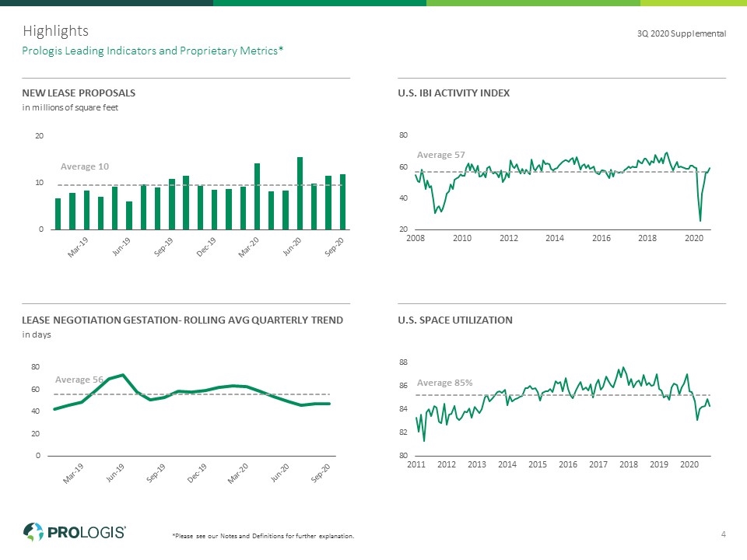The width and height of the screenshot is (747, 560).
Task: Click '2008' on IBI Activity Index axis
Action: coord(416,238)
